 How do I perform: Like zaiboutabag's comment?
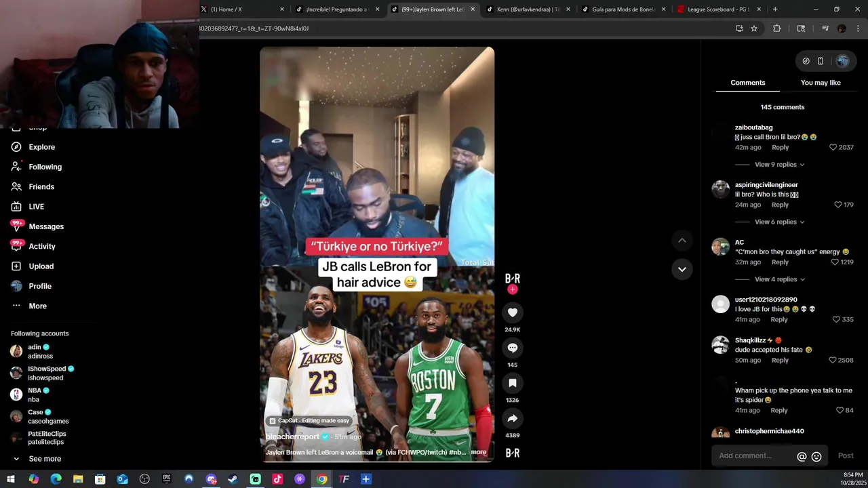pyautogui.click(x=833, y=147)
